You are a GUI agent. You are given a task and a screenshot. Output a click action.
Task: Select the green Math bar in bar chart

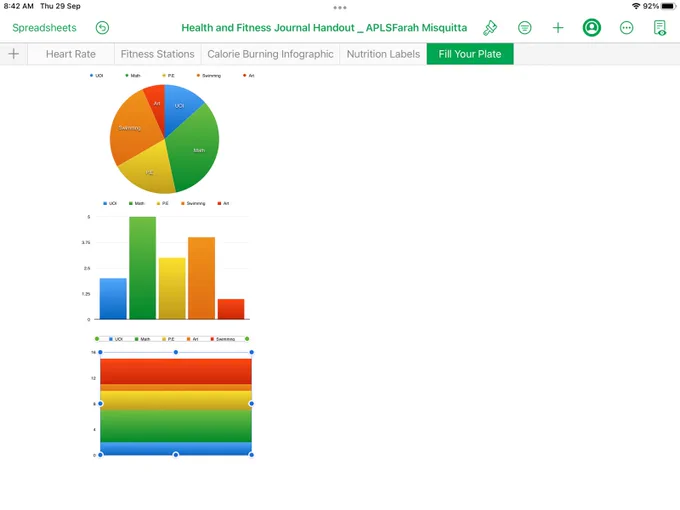143,268
